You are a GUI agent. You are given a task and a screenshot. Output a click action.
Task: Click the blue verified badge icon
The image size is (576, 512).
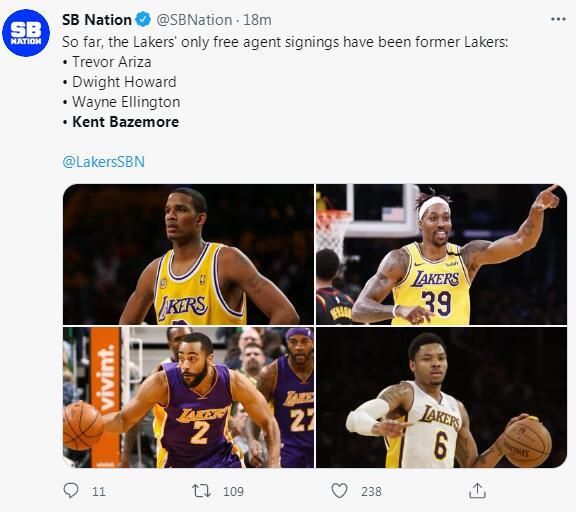pyautogui.click(x=143, y=19)
